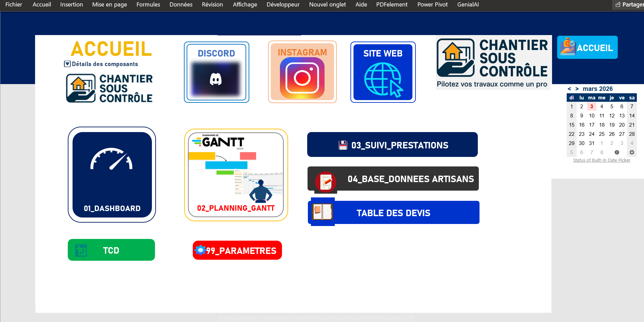
Task: Select the PDFelement tab
Action: [392, 4]
